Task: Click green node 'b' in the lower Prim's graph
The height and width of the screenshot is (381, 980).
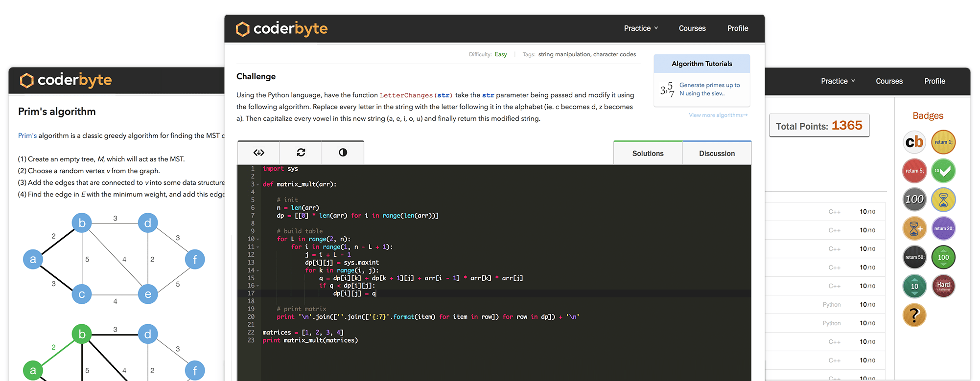Action: tap(82, 334)
